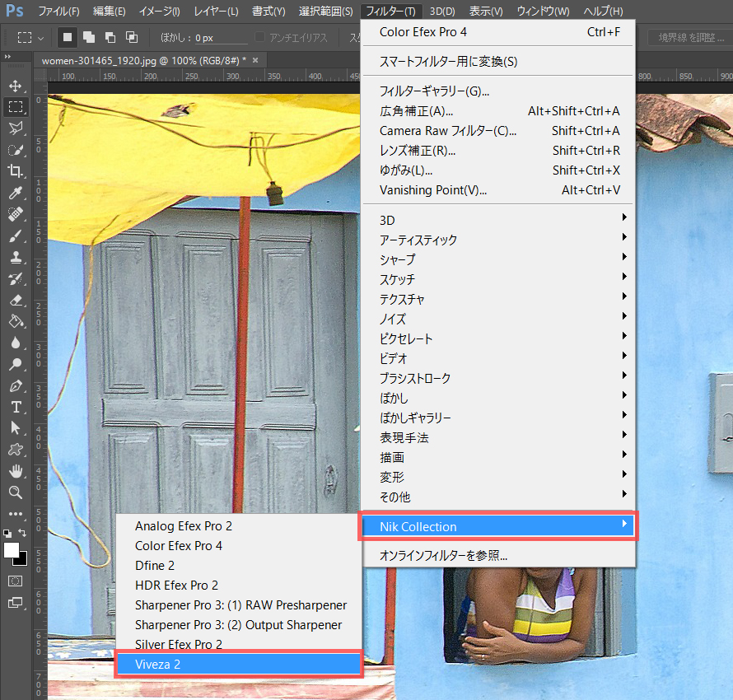Choose Viveza 2 from Nik submenu
Screen dimensions: 733x700
pyautogui.click(x=238, y=664)
